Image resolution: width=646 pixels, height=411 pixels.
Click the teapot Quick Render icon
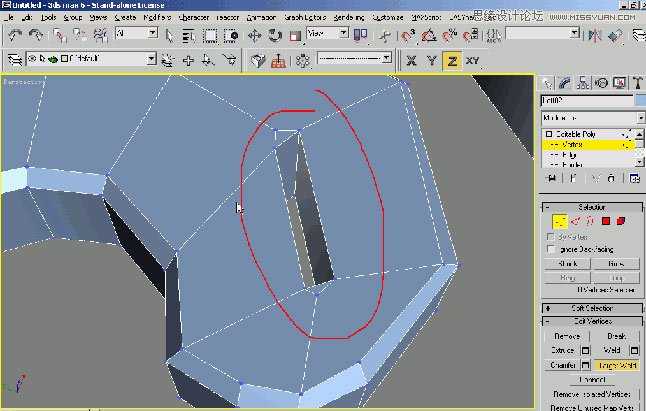258,61
